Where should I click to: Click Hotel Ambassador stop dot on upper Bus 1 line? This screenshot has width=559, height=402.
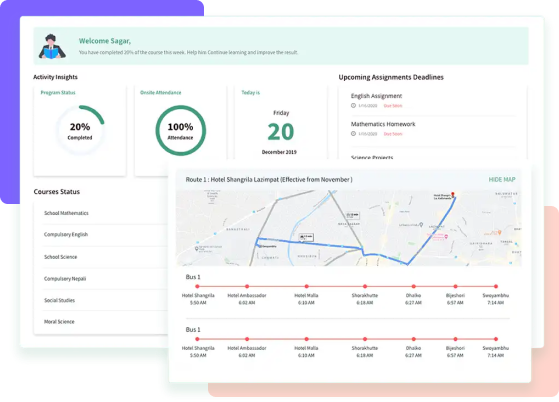[x=247, y=287]
